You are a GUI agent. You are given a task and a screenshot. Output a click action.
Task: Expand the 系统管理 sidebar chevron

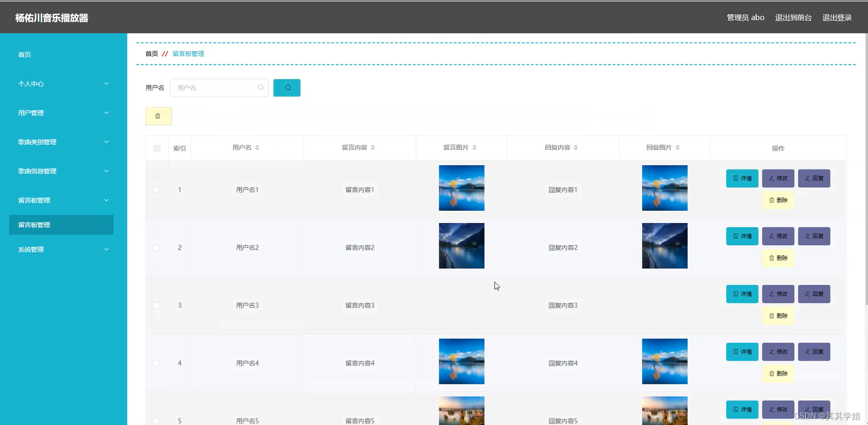[106, 250]
